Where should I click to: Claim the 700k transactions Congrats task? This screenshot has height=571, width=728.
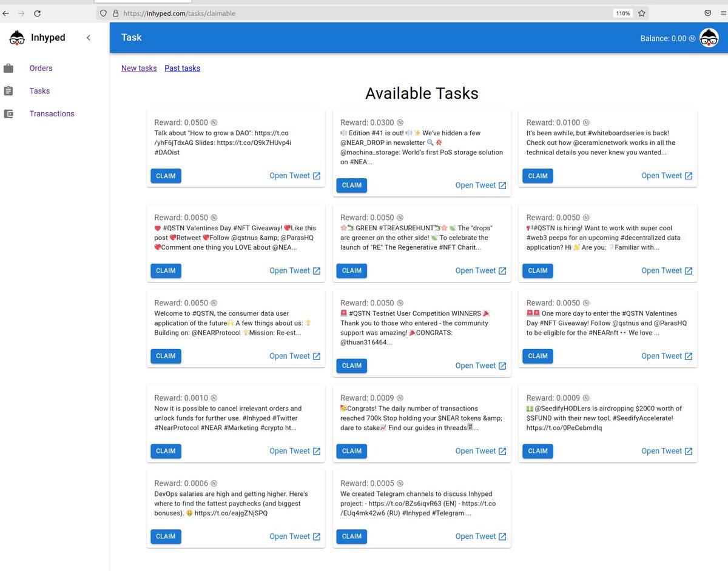point(352,451)
